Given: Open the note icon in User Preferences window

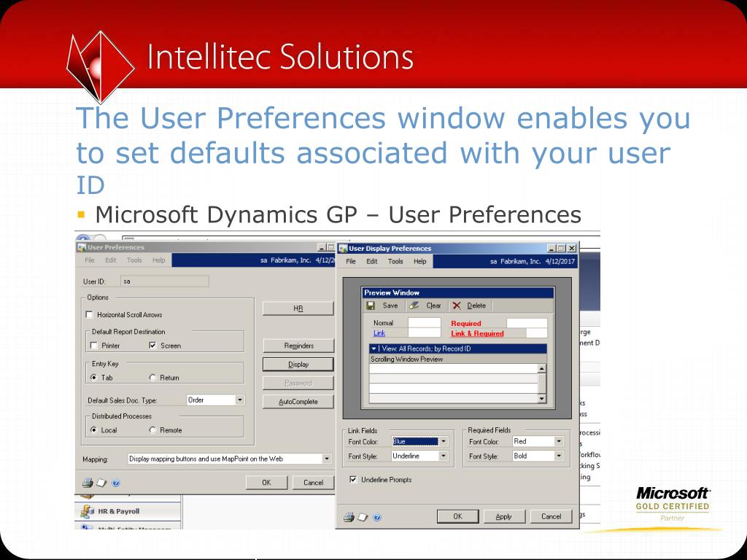Looking at the screenshot, I should (x=101, y=483).
